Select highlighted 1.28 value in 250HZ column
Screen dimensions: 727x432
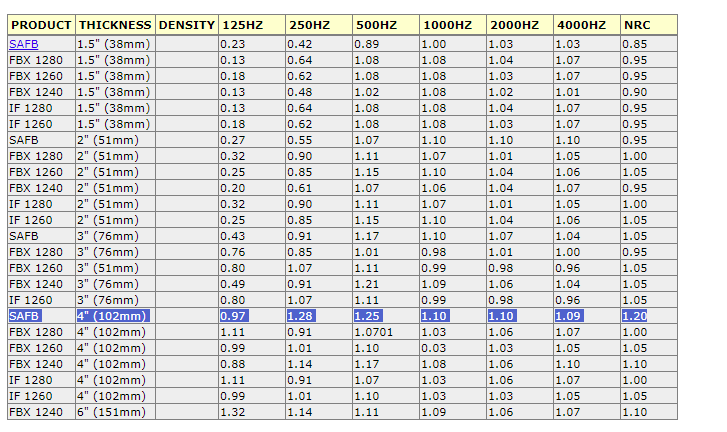301,316
